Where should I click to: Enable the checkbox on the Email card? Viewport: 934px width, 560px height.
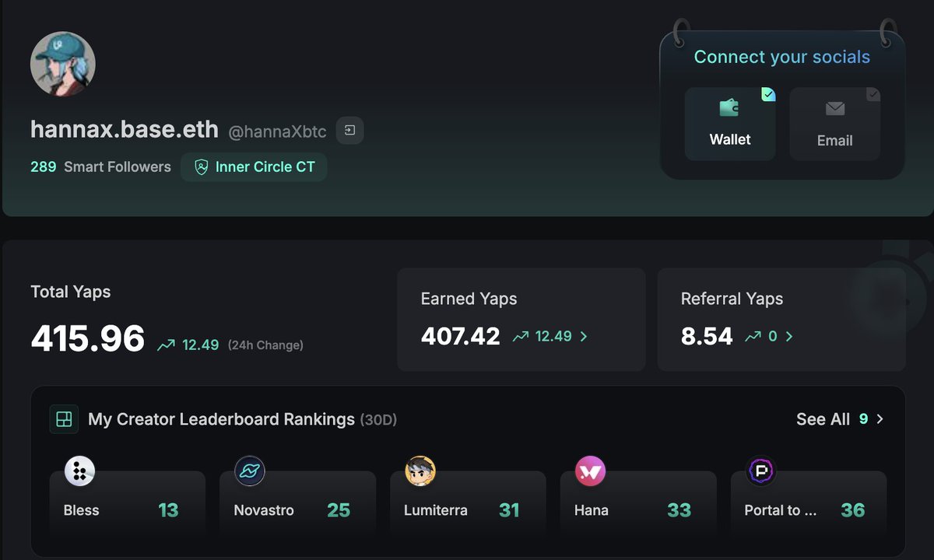(x=873, y=94)
